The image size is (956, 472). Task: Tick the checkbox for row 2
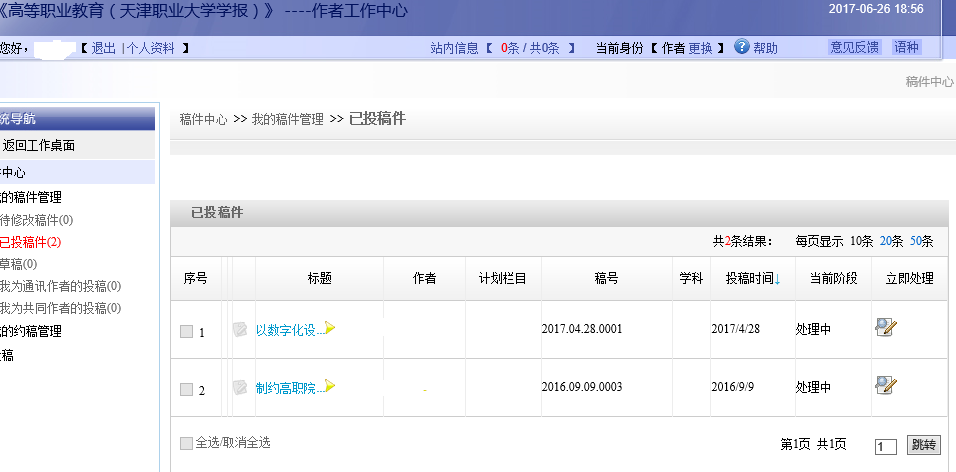click(187, 390)
